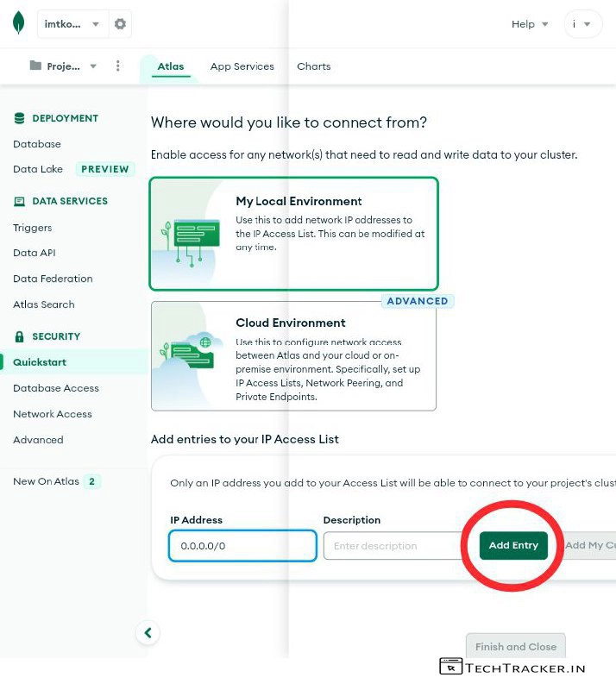The image size is (616, 690).
Task: Open Network Access in the sidebar
Action: tap(52, 414)
